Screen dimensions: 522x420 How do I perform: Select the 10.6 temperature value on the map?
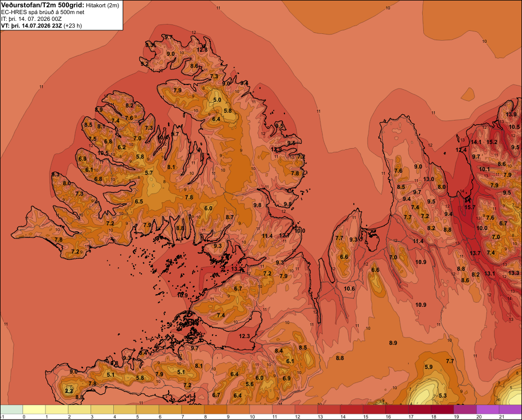pyautogui.click(x=349, y=289)
